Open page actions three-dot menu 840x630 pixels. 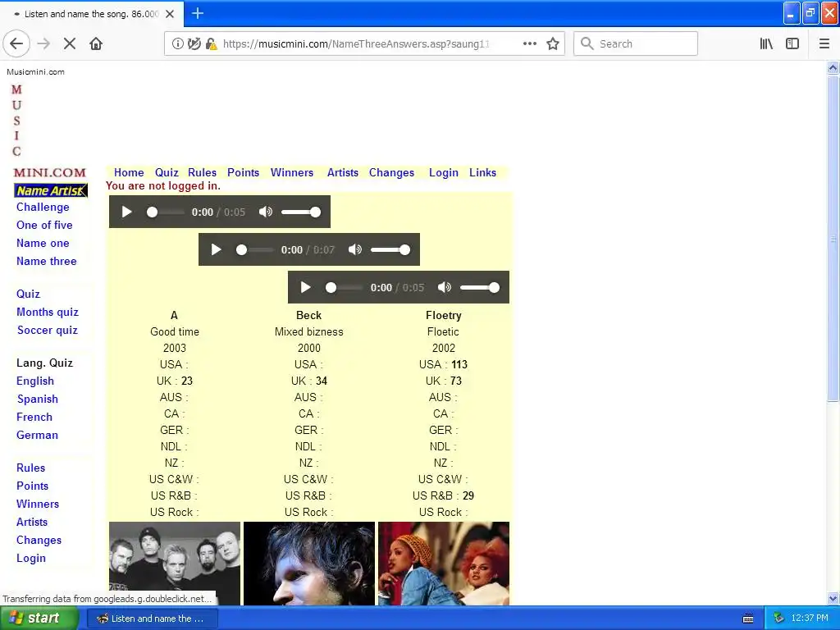[x=530, y=43]
